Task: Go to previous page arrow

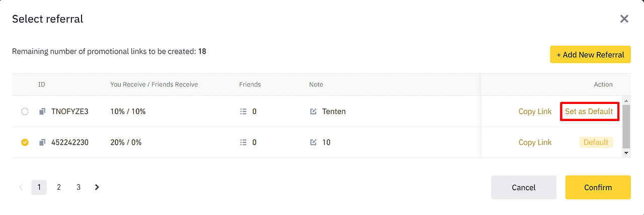Action: pyautogui.click(x=21, y=187)
